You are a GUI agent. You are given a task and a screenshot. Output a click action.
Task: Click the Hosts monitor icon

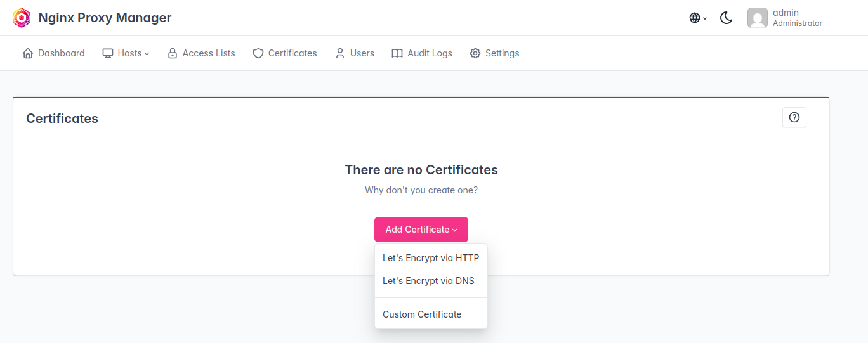(108, 53)
